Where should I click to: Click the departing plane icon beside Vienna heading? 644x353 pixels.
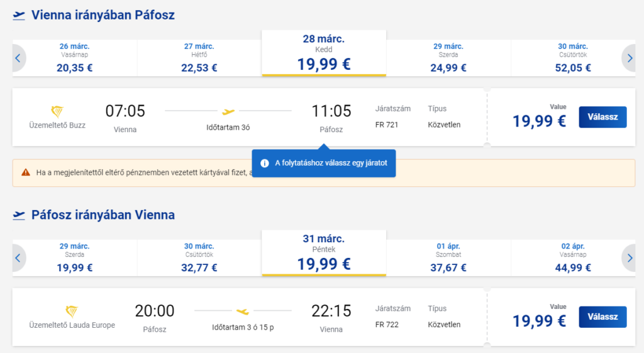click(x=19, y=15)
